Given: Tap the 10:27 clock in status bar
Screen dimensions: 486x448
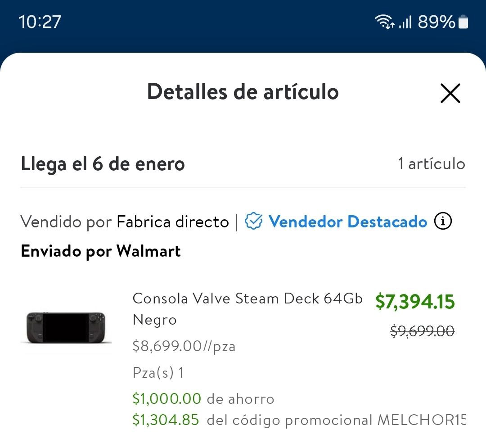Looking at the screenshot, I should click(40, 22).
